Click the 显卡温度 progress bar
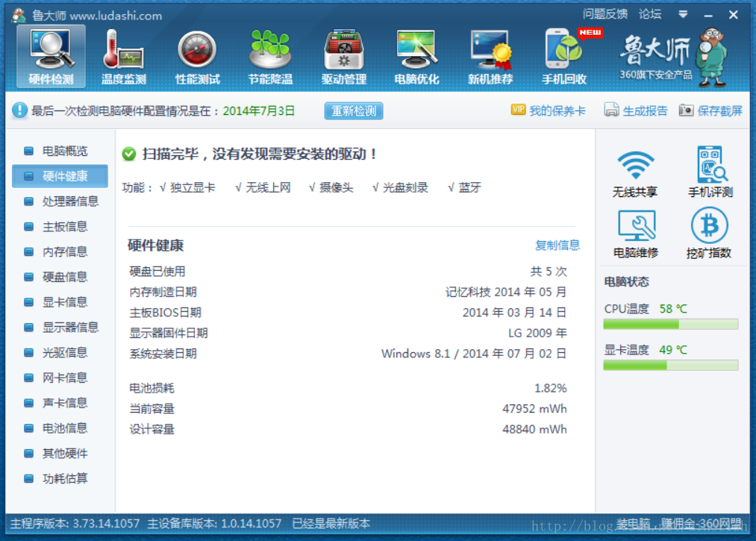Viewport: 756px width, 541px height. point(671,366)
